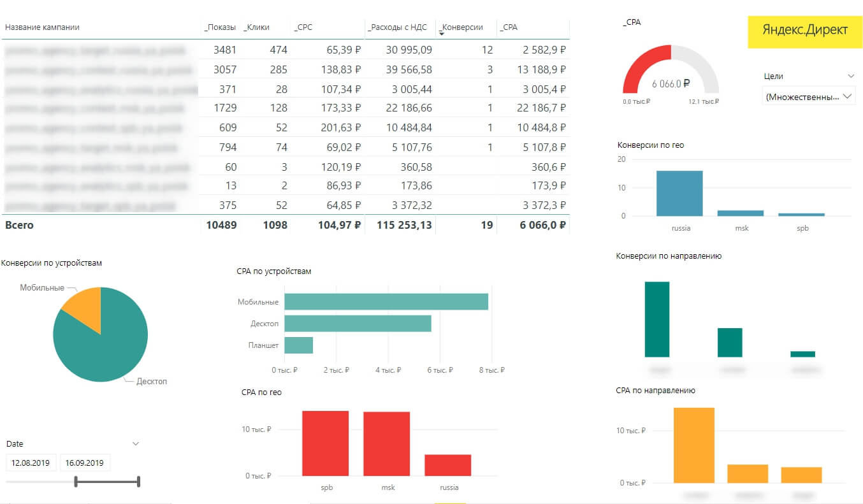The width and height of the screenshot is (863, 504).
Task: Sort table by _Конверсии column header
Action: click(462, 27)
